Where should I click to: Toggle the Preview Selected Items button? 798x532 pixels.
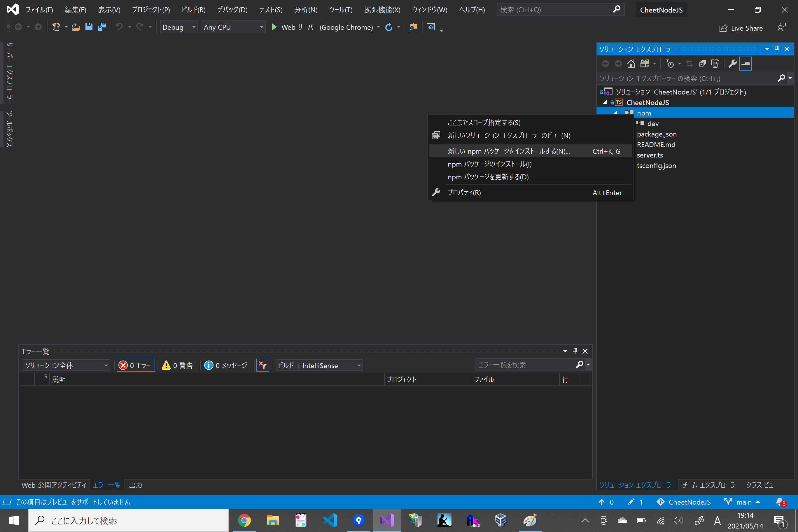point(745,64)
